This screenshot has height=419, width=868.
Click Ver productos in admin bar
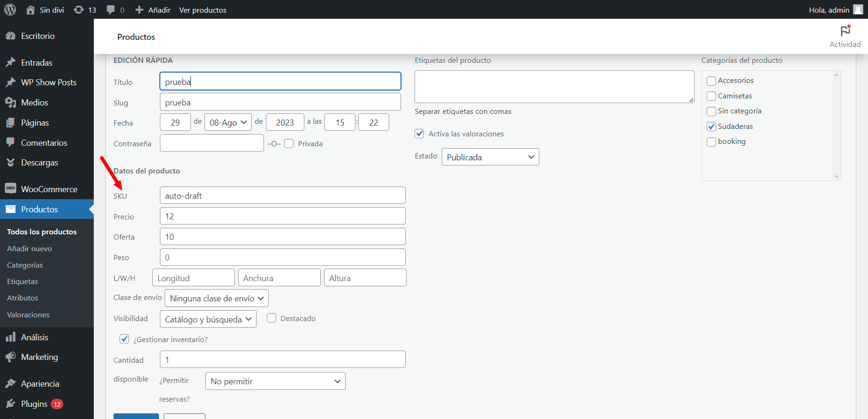click(203, 10)
